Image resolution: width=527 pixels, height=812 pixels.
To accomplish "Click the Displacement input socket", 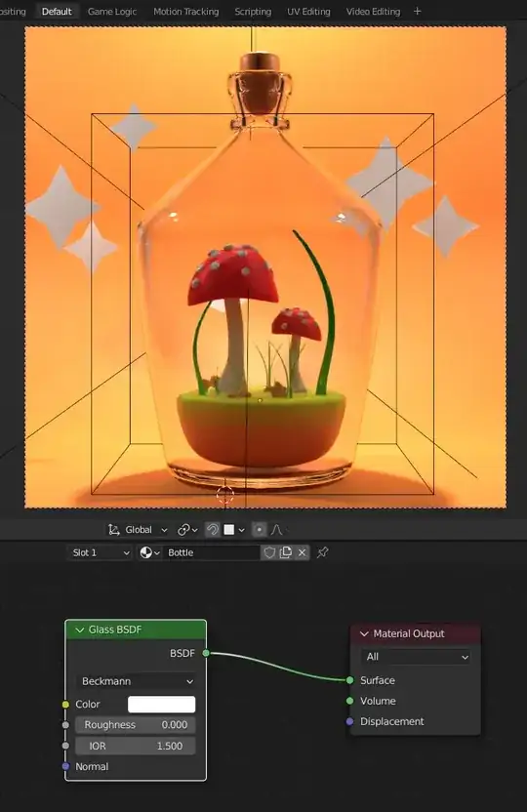I will point(350,721).
